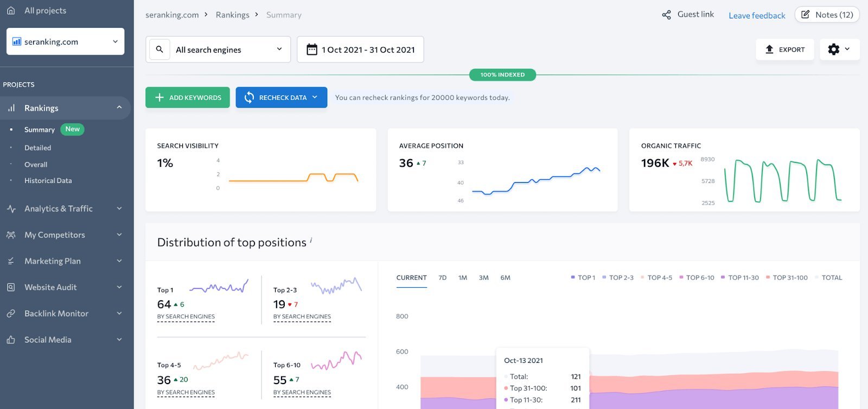
Task: Select the CURRENT chart tab
Action: 411,278
